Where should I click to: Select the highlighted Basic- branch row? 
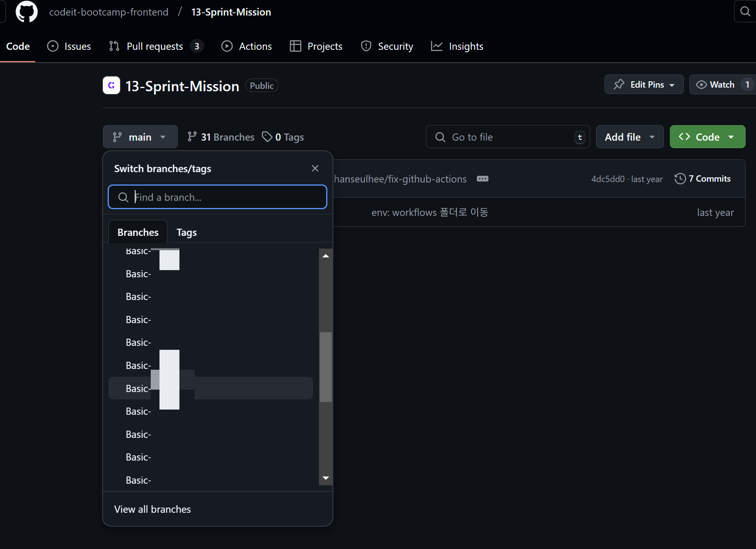point(211,388)
